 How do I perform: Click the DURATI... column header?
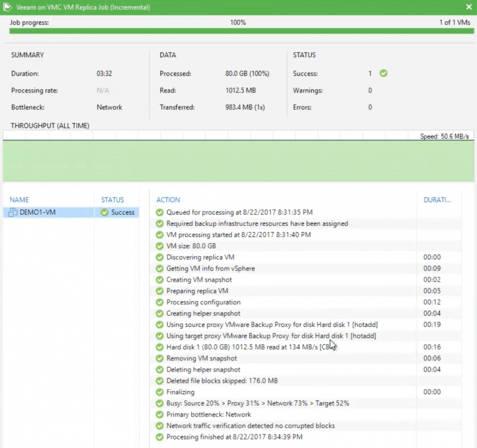437,200
